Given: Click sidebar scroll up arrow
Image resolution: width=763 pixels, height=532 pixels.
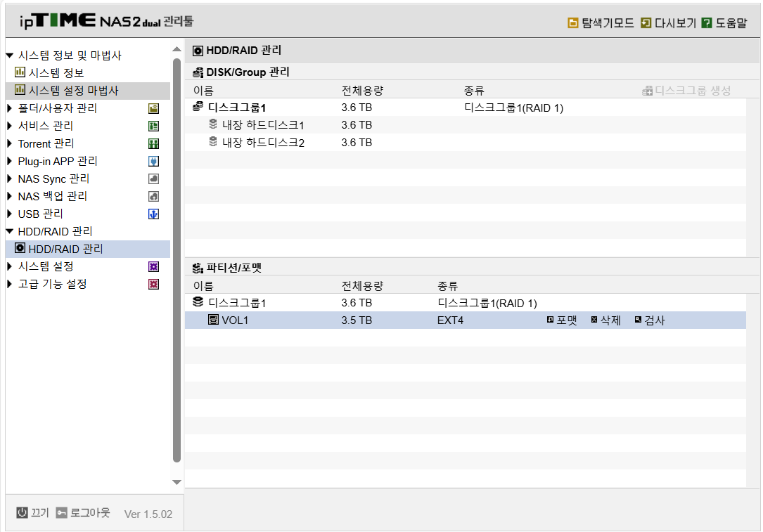Looking at the screenshot, I should click(177, 49).
